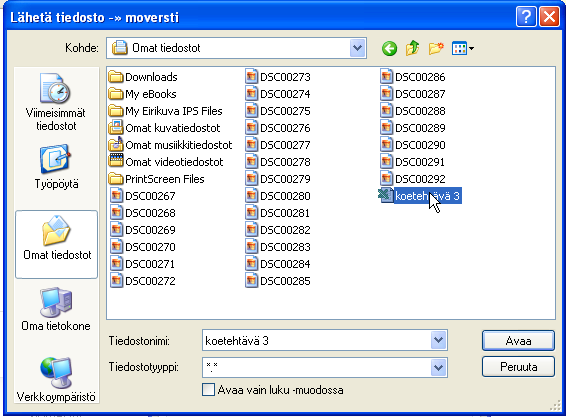The image size is (566, 417).
Task: Select file name DSC00288
Action: pyautogui.click(x=420, y=111)
